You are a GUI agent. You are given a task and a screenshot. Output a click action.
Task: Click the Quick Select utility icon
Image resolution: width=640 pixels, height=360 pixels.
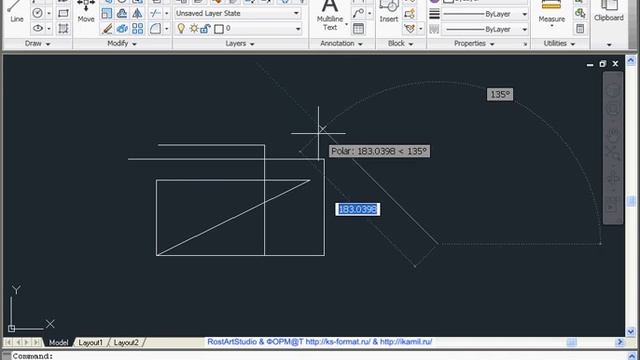580,13
